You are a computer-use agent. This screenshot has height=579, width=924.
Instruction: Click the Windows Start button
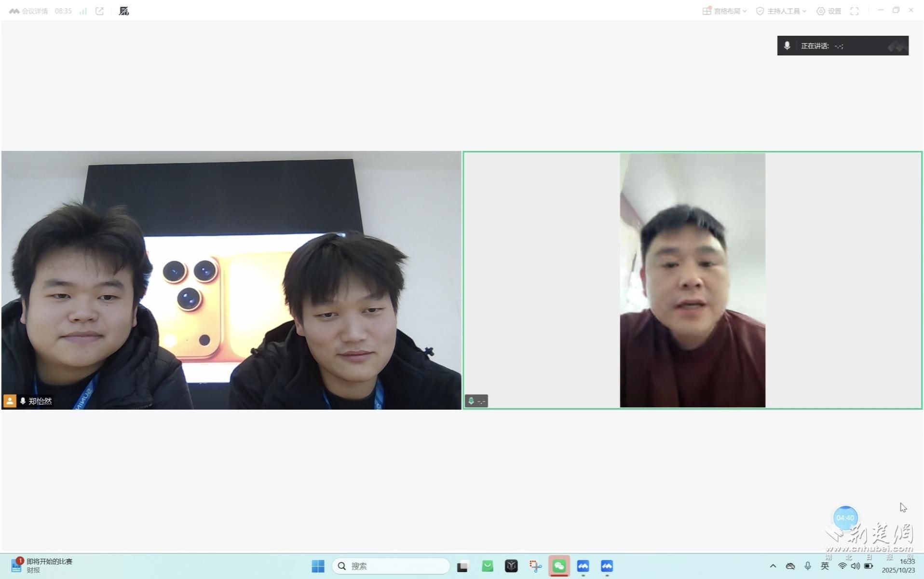tap(318, 566)
